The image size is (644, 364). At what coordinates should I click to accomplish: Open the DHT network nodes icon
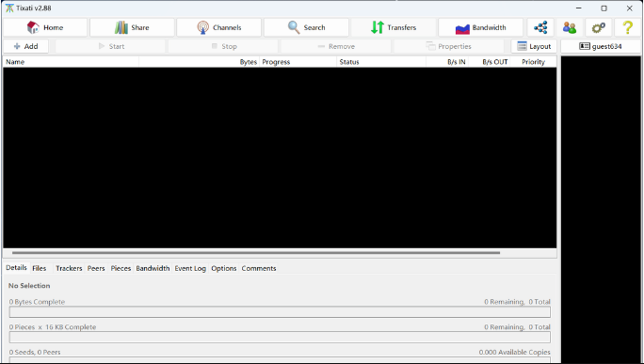(x=540, y=27)
